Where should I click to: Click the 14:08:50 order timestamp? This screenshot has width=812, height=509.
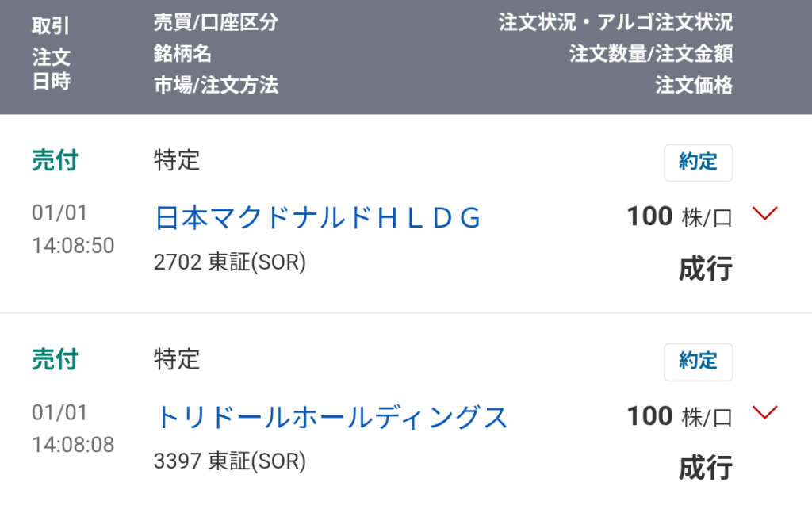click(x=73, y=246)
